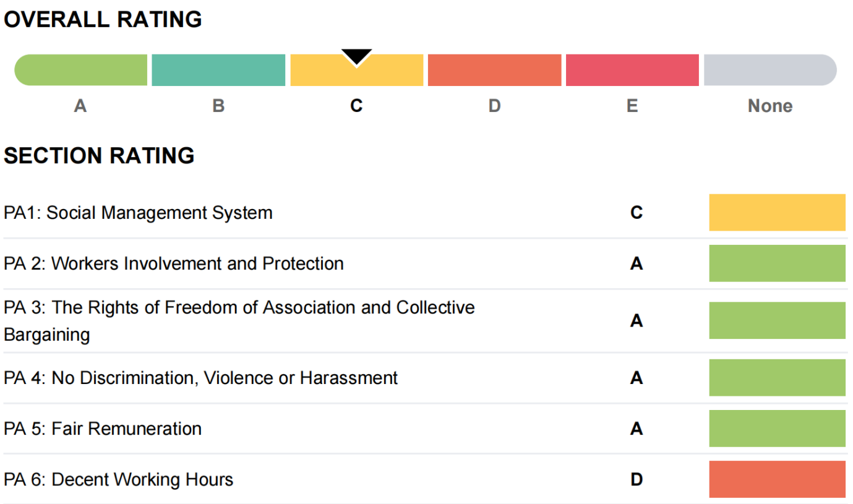Select the red E rating segment

tap(632, 70)
